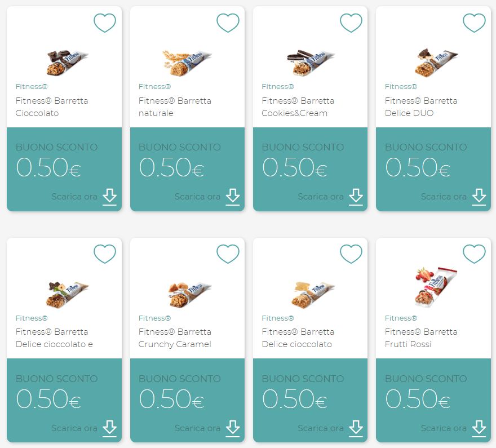Open the Fitness Barretta naturale product title
Image resolution: width=496 pixels, height=448 pixels.
pos(176,107)
